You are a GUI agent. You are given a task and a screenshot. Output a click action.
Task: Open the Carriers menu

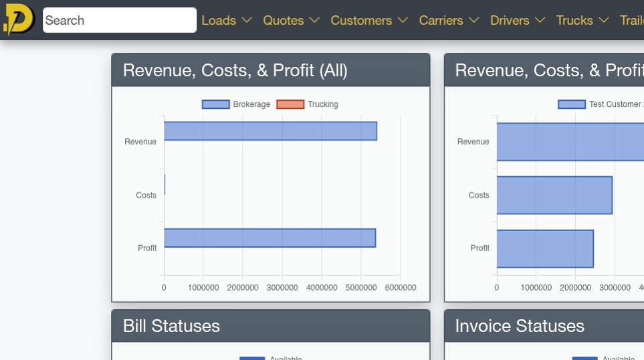(449, 20)
